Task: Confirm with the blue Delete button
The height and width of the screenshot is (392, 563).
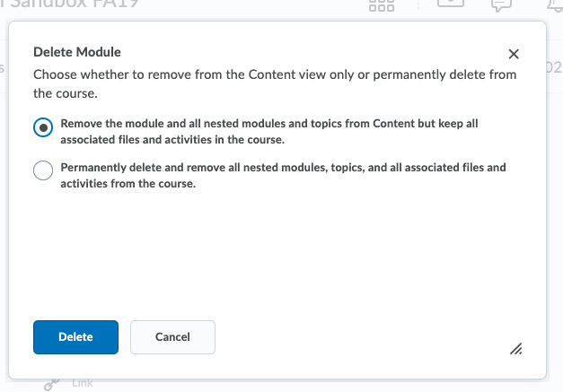Action: pos(75,337)
